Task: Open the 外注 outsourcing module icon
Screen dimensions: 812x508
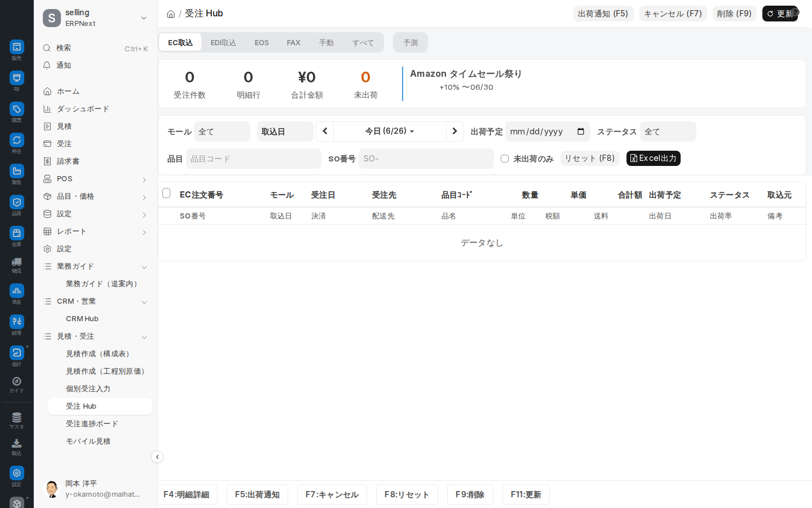Action: coord(16,140)
